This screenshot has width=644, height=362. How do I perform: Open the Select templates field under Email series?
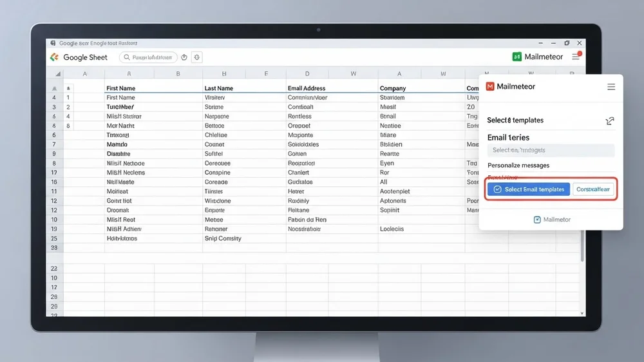[x=551, y=150]
